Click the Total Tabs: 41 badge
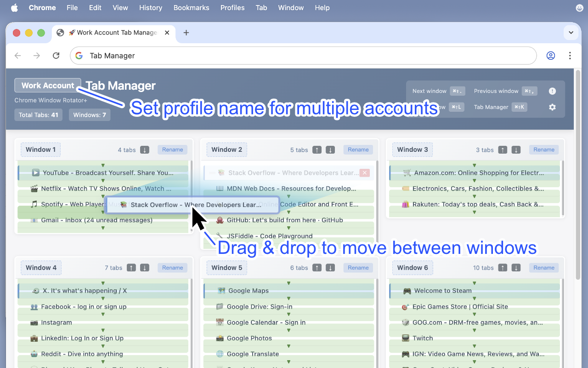Screen dimensions: 588x368 [x=39, y=115]
